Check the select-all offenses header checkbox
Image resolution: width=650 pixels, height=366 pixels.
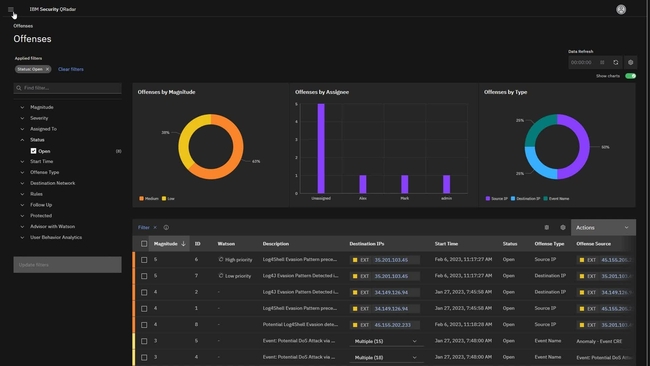click(x=144, y=244)
